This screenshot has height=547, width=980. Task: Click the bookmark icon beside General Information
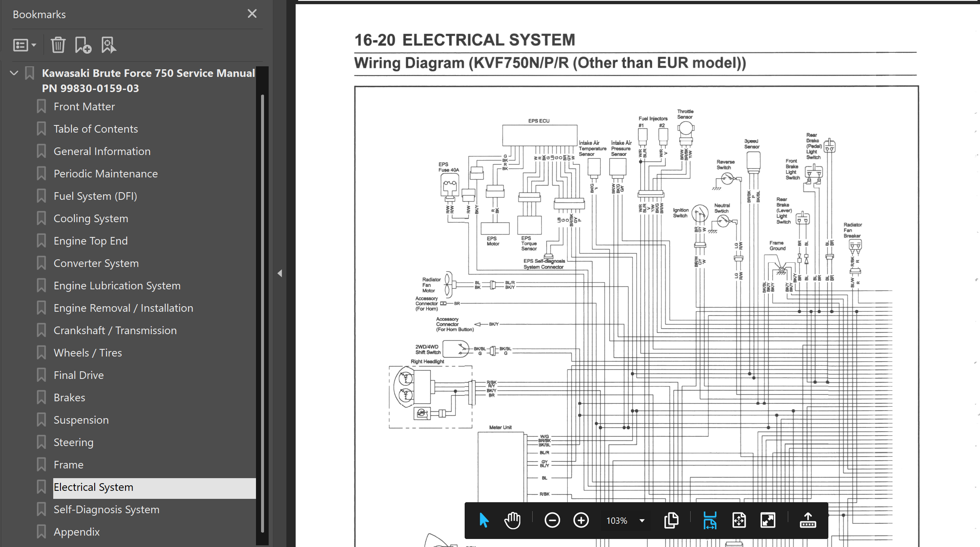(x=41, y=151)
